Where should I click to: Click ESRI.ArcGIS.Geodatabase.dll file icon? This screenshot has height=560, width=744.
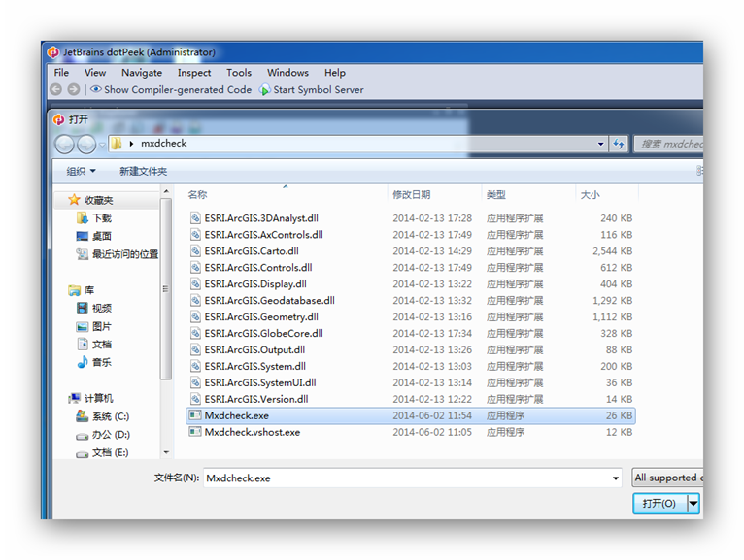[195, 300]
